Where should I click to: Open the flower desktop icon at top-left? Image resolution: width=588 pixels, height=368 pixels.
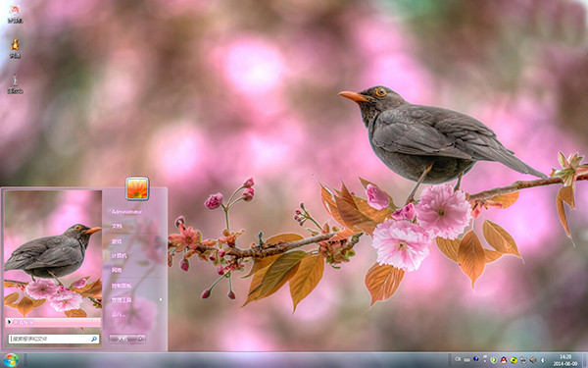click(15, 10)
